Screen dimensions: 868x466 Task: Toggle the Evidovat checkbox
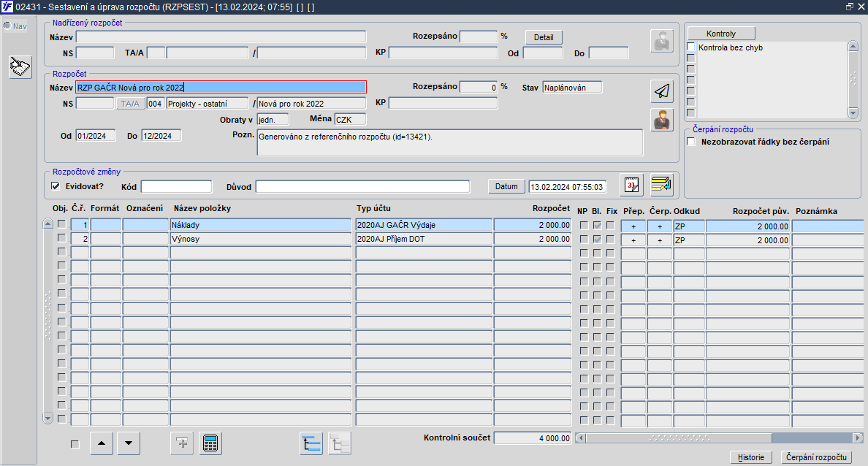click(x=56, y=186)
